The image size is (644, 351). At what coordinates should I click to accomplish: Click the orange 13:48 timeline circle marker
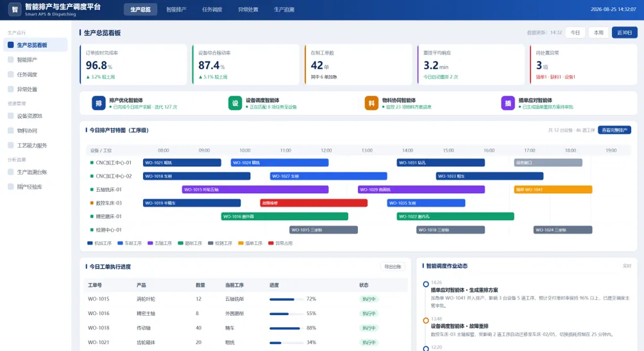426,320
